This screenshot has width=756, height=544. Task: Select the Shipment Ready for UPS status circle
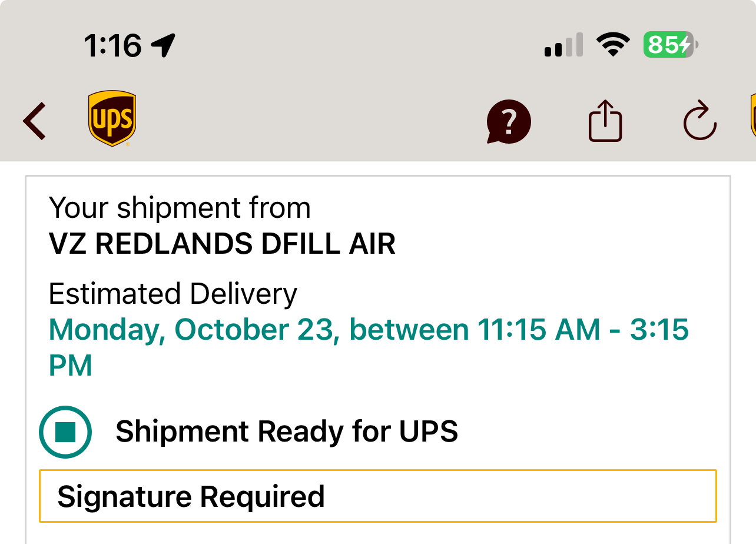coord(65,432)
